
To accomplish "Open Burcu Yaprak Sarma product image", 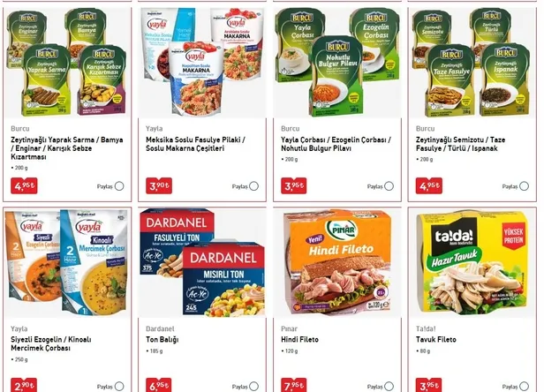I will pyautogui.click(x=67, y=63).
